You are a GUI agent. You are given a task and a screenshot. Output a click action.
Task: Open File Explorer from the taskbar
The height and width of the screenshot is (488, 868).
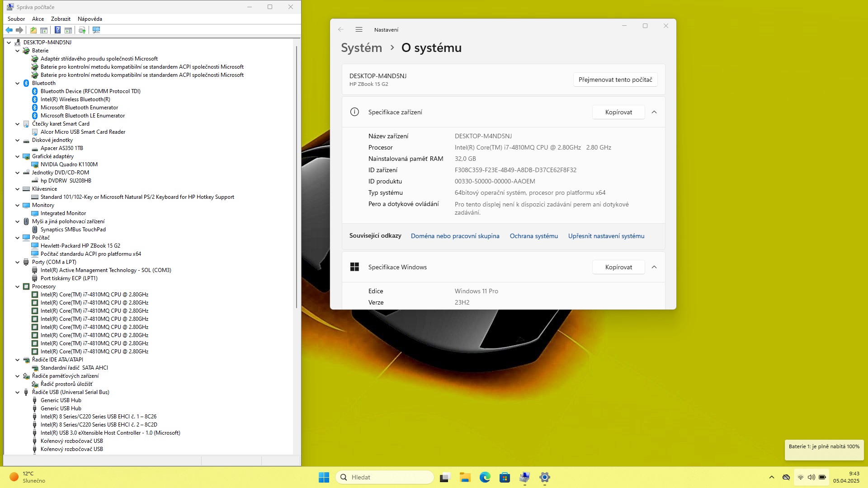(465, 477)
